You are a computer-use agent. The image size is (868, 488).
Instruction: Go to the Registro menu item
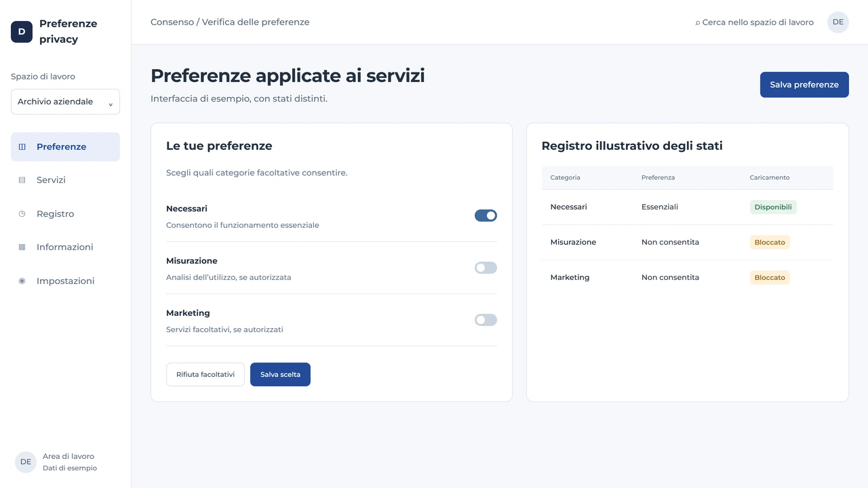pyautogui.click(x=65, y=213)
